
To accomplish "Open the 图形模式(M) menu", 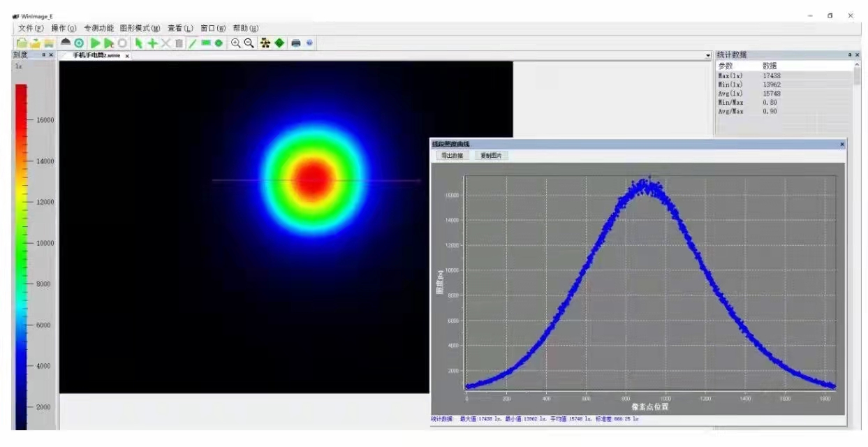I will tap(140, 29).
